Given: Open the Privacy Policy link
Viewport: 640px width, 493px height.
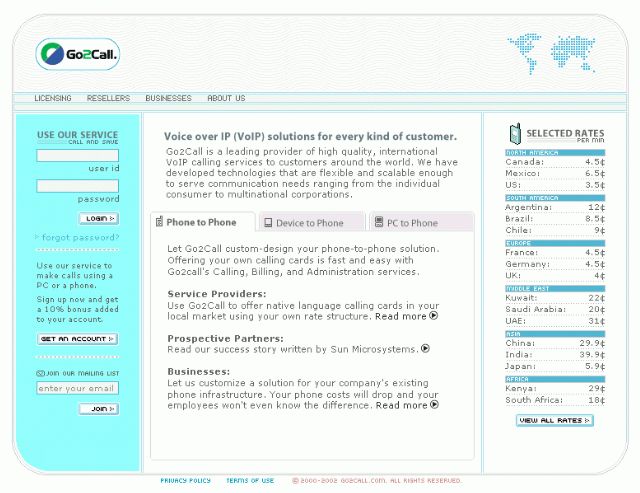Looking at the screenshot, I should [185, 481].
